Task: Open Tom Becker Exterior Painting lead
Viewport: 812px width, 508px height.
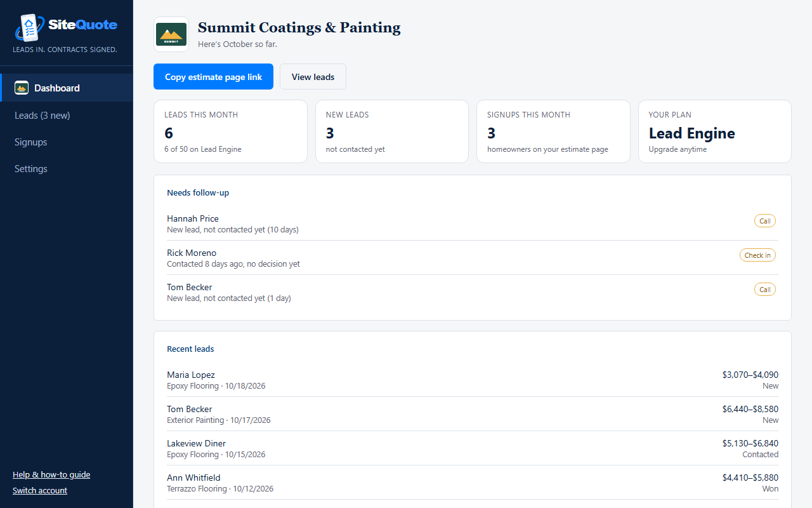Action: 473,414
